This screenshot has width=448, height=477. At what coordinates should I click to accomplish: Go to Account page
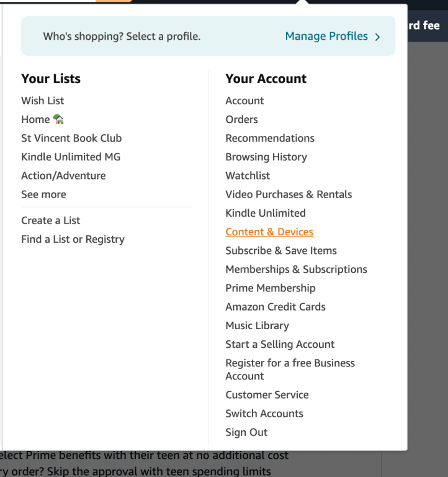[244, 101]
